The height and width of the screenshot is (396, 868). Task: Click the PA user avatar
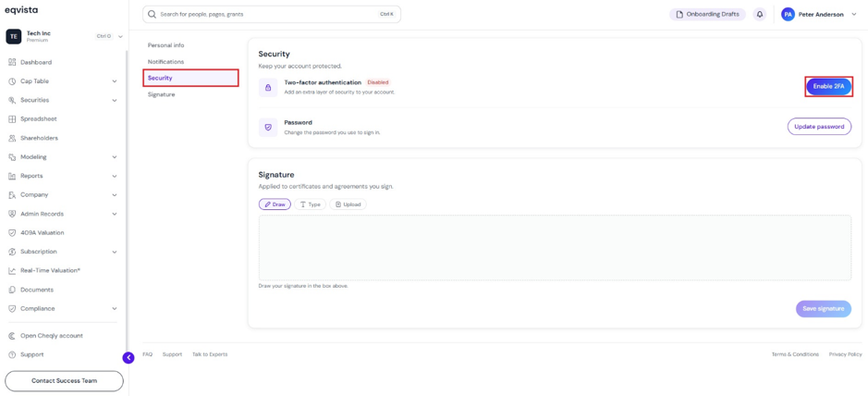pos(788,15)
